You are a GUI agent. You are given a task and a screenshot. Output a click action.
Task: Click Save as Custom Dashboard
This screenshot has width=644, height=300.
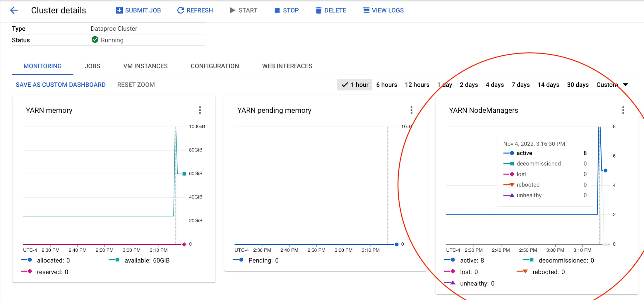coord(61,85)
